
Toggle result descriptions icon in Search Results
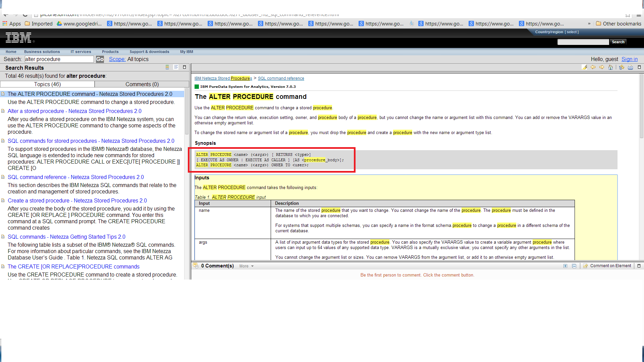176,67
